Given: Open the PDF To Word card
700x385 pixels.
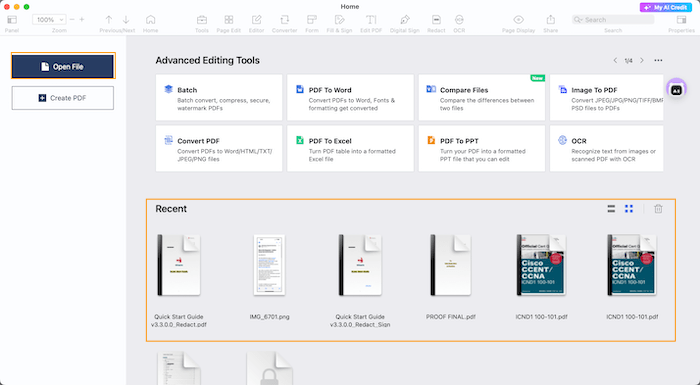Looking at the screenshot, I should [x=350, y=97].
